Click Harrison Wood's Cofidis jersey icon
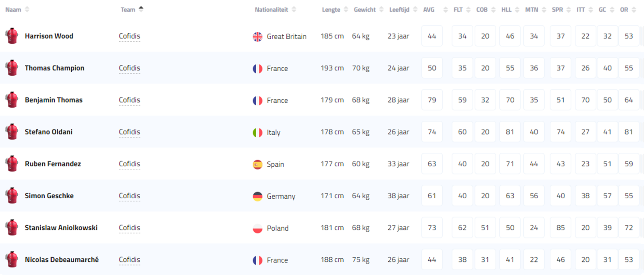 12,36
